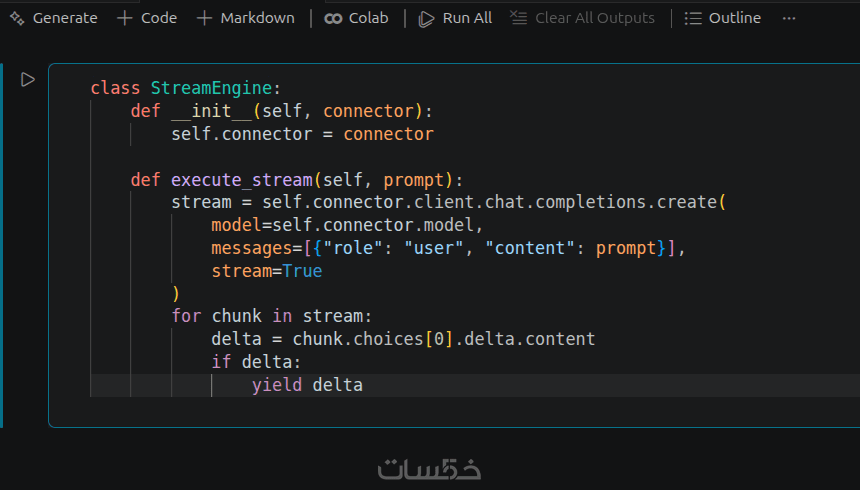Open the Outline view
This screenshot has height=490, width=860.
point(723,18)
